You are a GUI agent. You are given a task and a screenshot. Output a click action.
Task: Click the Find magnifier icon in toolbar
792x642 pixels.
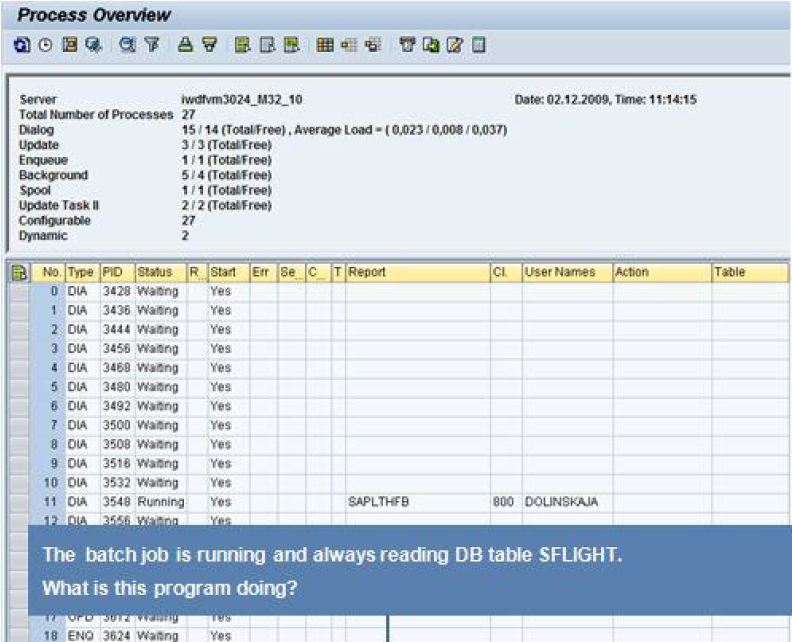tap(127, 45)
